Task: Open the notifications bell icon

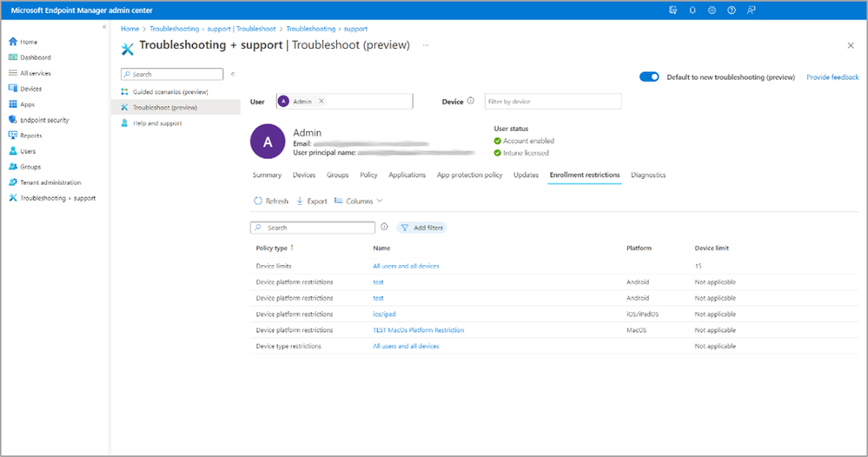Action: tap(692, 10)
